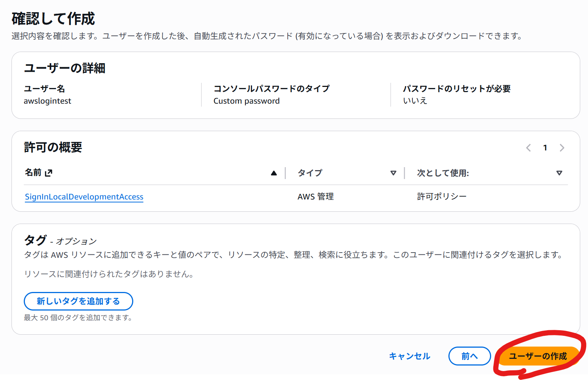Screen dimensions: 588x380
Task: Click the ユーザーの詳細 heading
Action: (65, 68)
